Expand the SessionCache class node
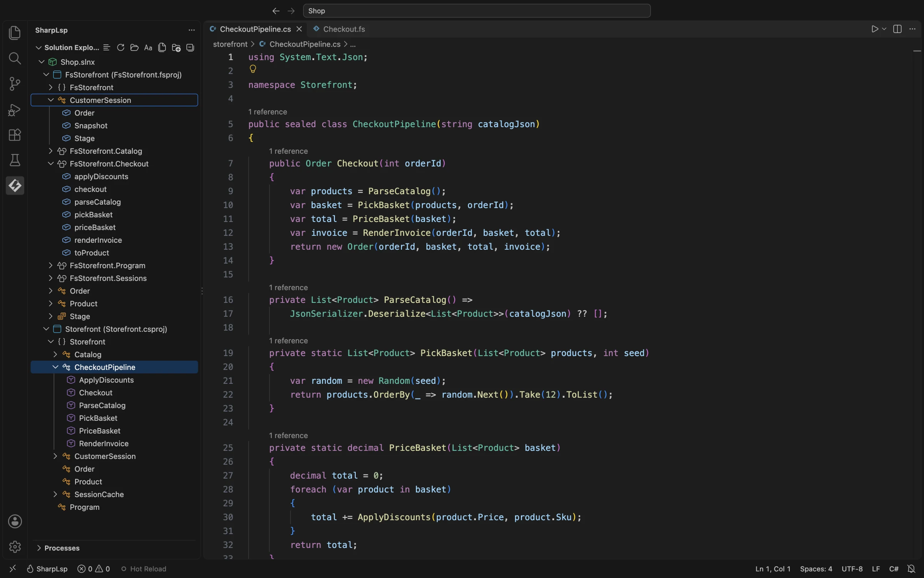This screenshot has width=924, height=578. pyautogui.click(x=55, y=494)
